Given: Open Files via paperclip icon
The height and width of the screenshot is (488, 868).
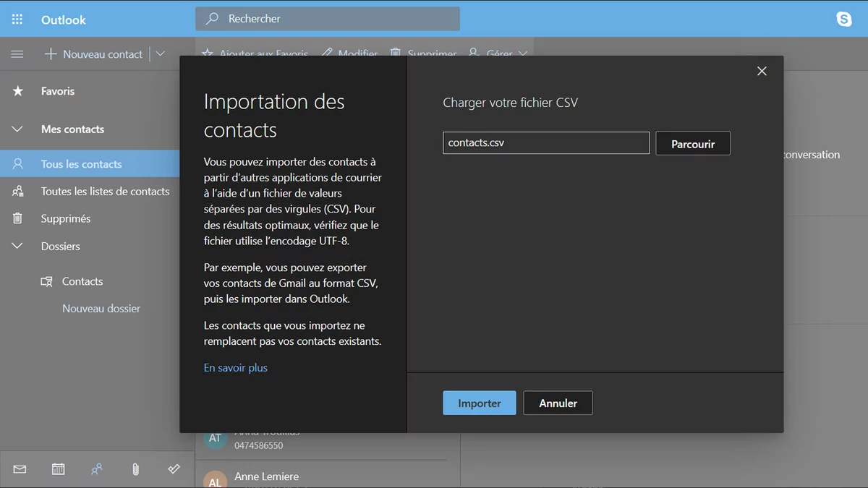Looking at the screenshot, I should [x=135, y=469].
